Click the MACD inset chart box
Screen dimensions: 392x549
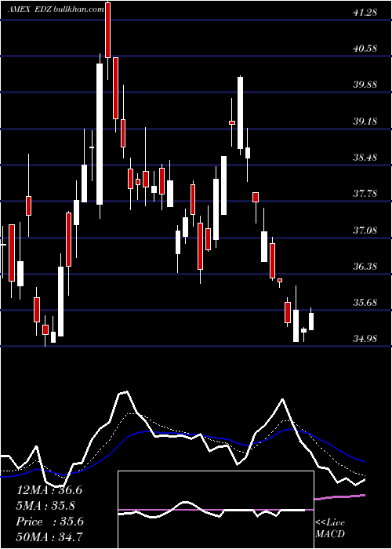click(x=216, y=510)
